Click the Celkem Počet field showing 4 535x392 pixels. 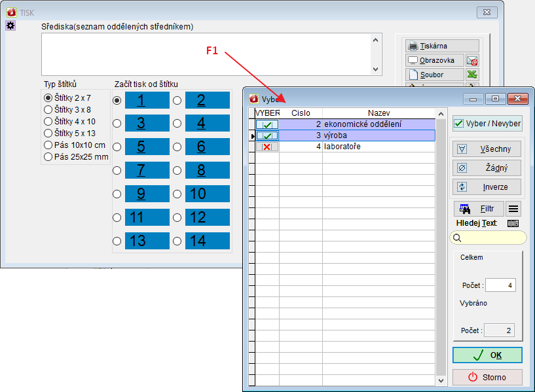500,285
